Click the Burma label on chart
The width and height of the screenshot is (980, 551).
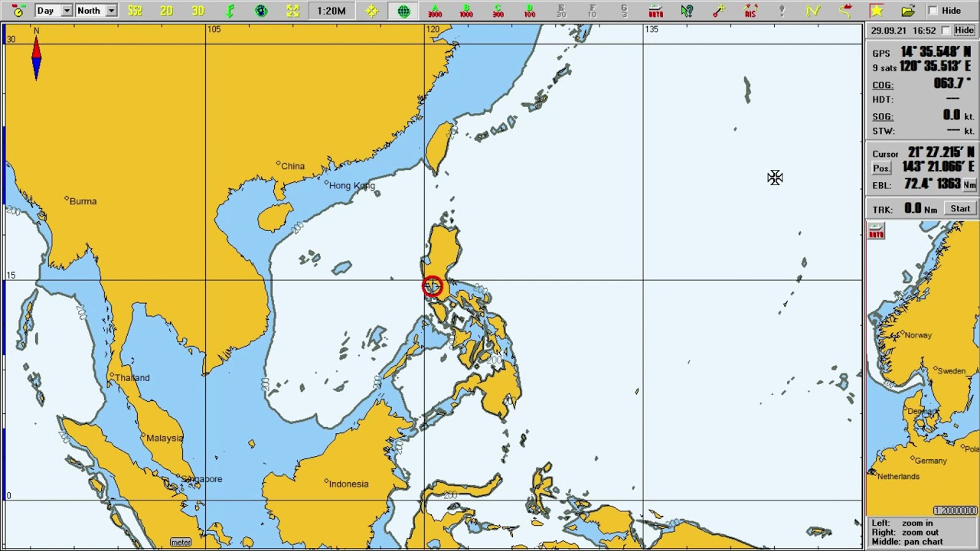(x=83, y=201)
